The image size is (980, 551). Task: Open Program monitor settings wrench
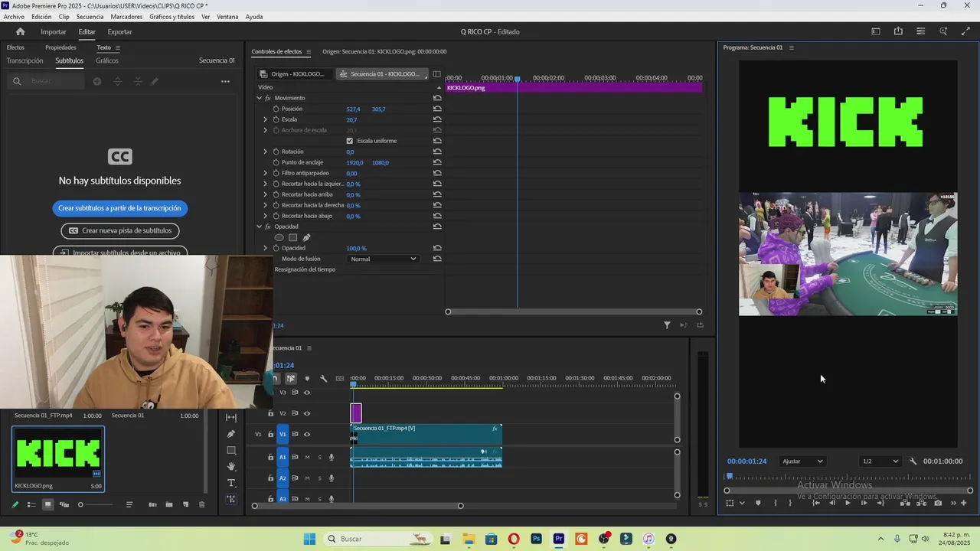coord(913,461)
